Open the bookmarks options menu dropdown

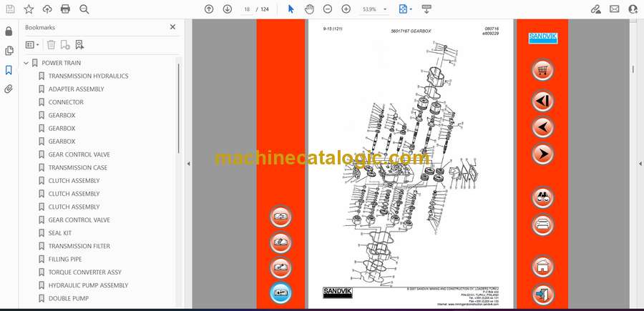point(32,45)
